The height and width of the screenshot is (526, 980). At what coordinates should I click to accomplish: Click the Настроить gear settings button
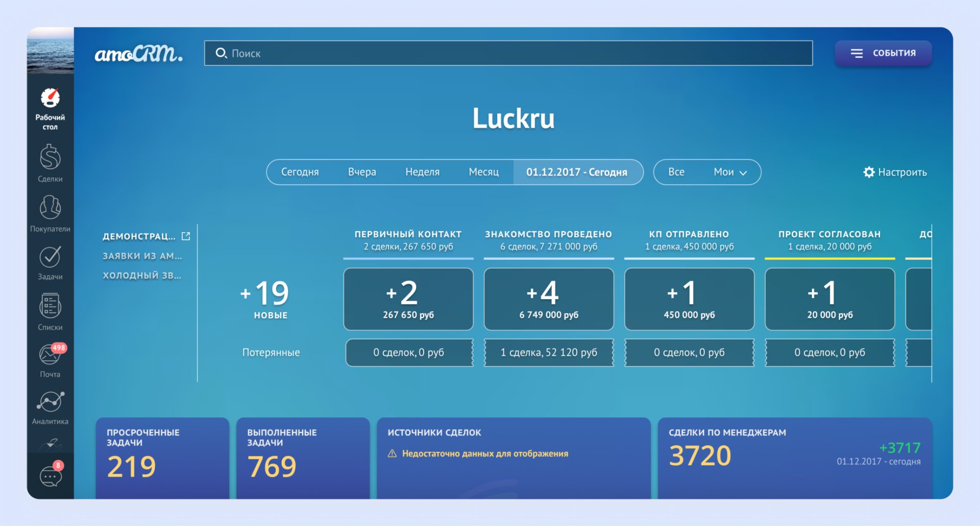[x=895, y=172]
